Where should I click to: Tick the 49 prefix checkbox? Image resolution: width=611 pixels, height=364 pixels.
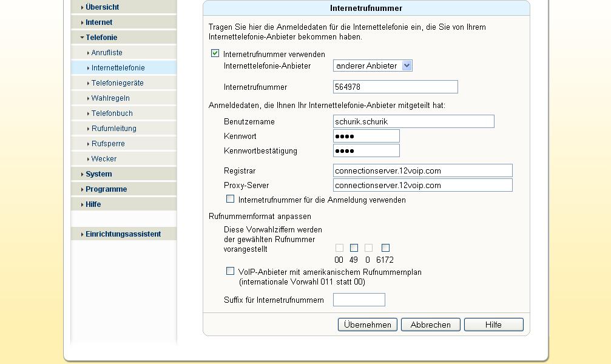click(x=354, y=248)
